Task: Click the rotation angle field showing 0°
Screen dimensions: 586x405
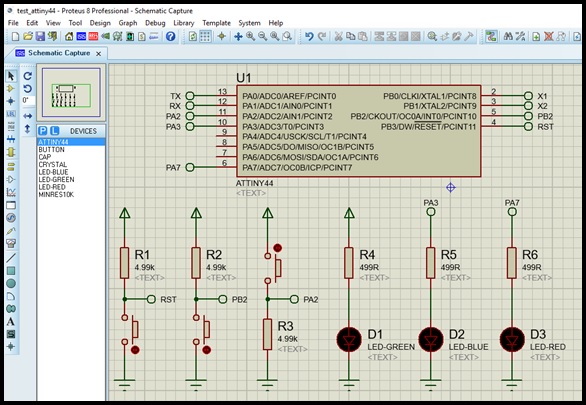Action: tap(28, 101)
